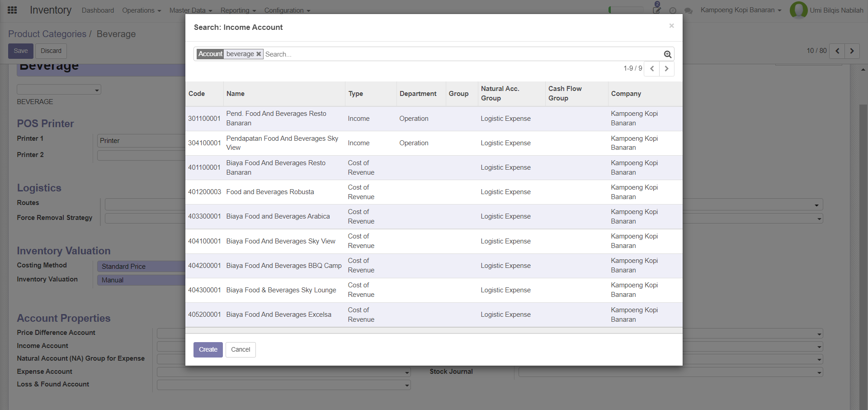Viewport: 868px width, 410px height.
Task: Save the product category
Action: pos(21,51)
